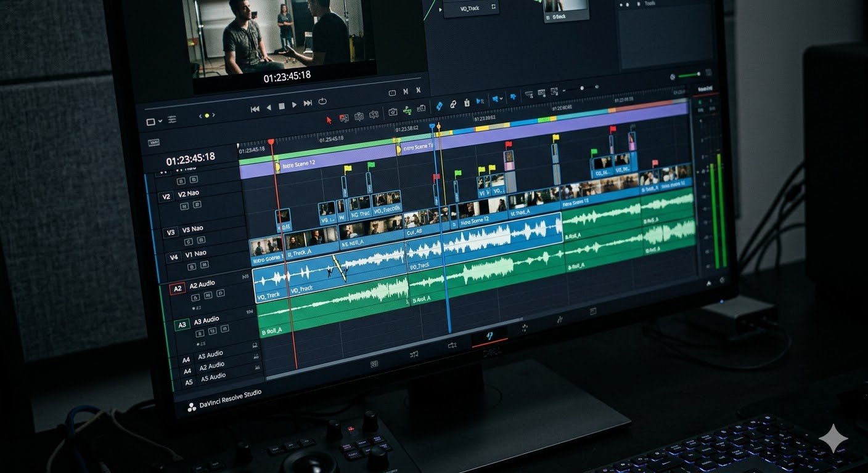
Task: Select the 'Cut_AB' video clip
Action: (421, 224)
